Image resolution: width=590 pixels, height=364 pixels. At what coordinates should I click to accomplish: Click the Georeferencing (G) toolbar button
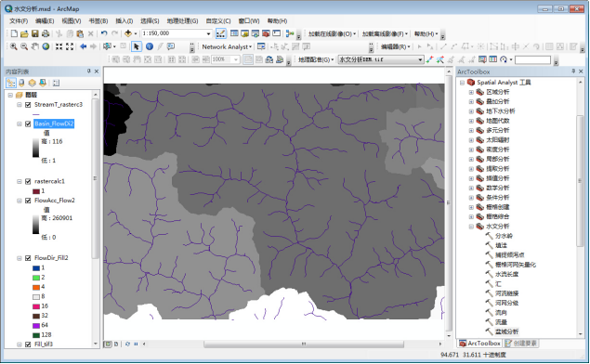(316, 59)
